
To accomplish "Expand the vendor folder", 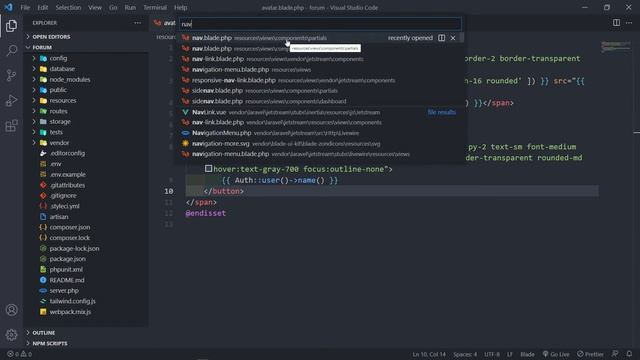I will [x=86, y=143].
